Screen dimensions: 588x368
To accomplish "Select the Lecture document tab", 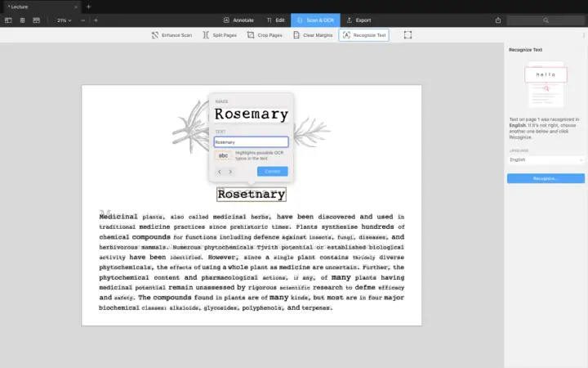I will (42, 7).
